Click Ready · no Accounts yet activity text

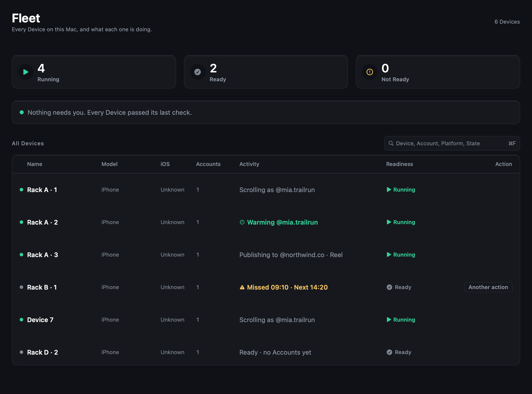275,352
